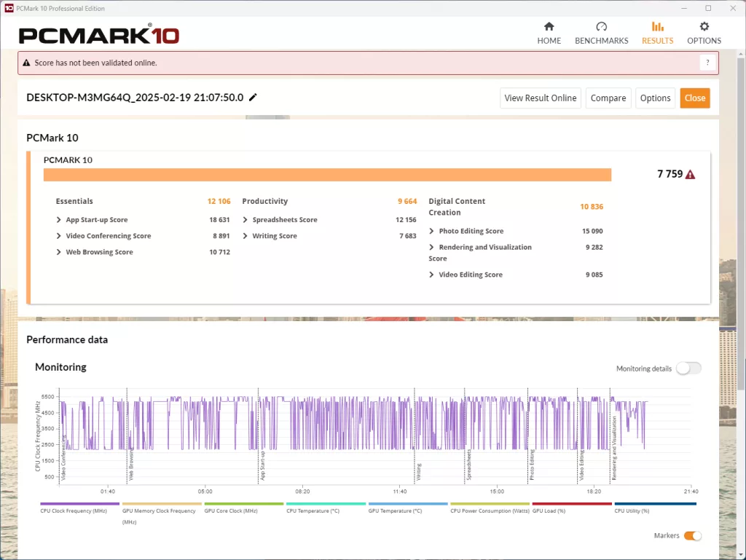
Task: Click the vertical scrollbar down arrow
Action: pyautogui.click(x=741, y=555)
